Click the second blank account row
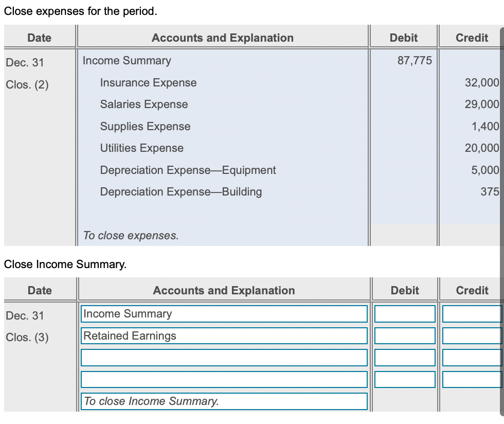This screenshot has width=504, height=424. pos(224,379)
